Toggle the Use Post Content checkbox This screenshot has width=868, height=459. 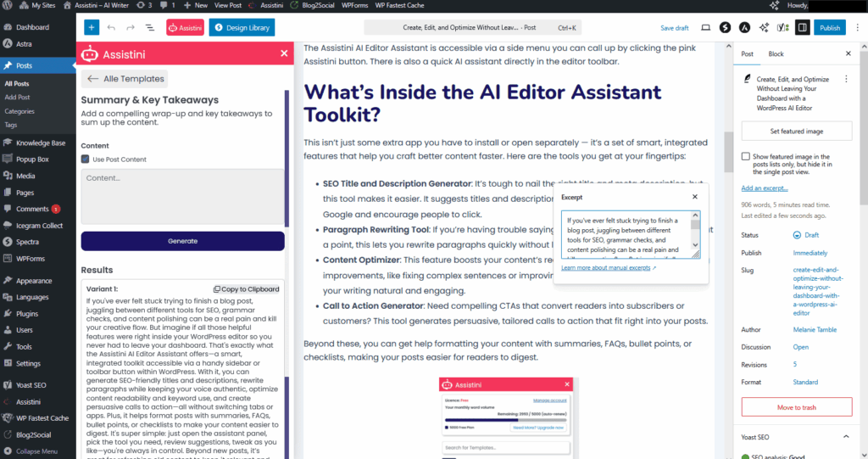click(x=86, y=160)
